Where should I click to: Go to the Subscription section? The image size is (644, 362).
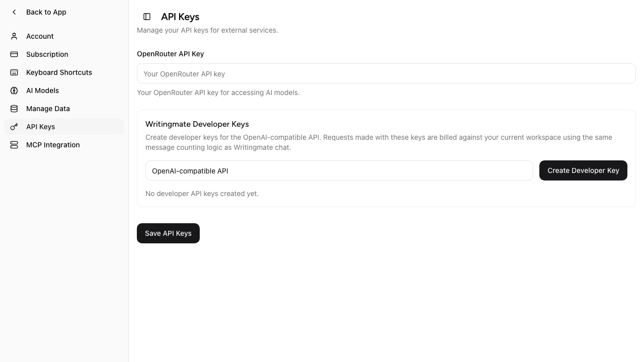(x=47, y=54)
